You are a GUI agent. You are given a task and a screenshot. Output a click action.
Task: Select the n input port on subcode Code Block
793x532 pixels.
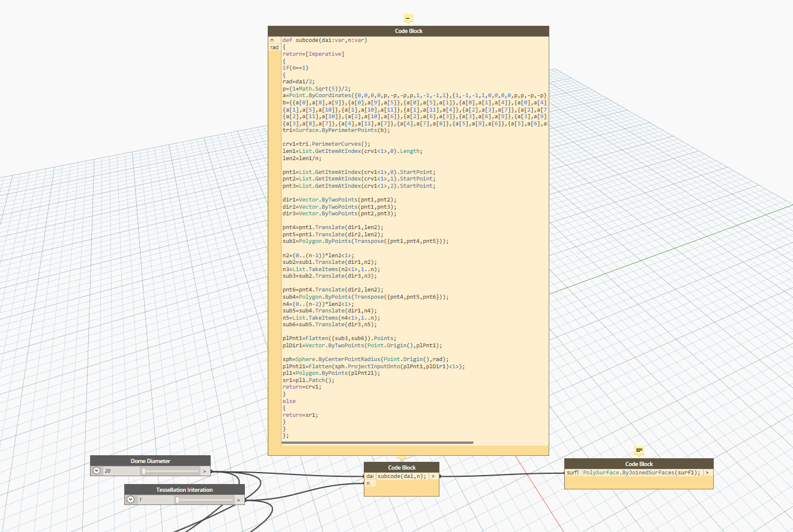[x=369, y=483]
